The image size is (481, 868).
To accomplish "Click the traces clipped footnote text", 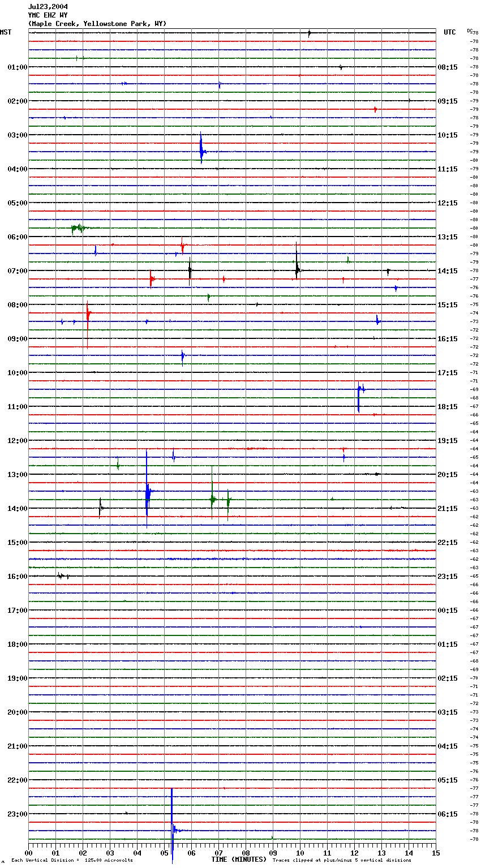I will [x=342, y=861].
